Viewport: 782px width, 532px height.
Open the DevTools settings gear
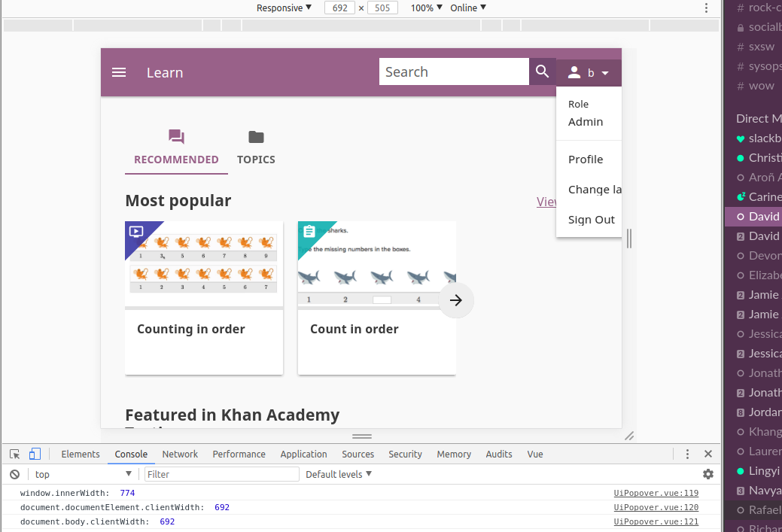[707, 474]
